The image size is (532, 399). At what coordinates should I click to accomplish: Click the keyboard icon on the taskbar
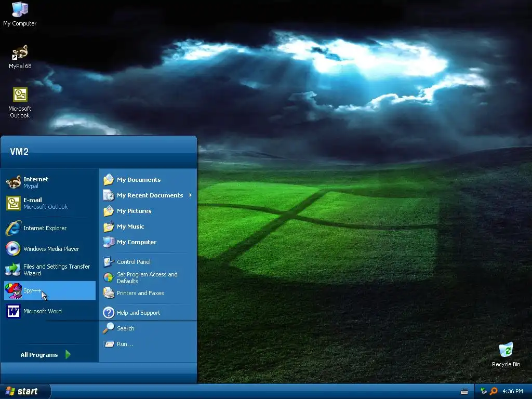464,392
